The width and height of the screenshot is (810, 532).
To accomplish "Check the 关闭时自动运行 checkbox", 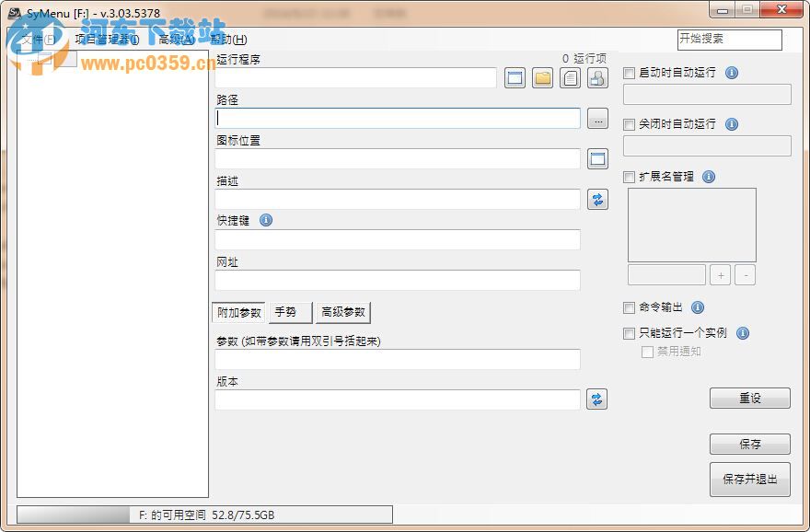I will (630, 124).
